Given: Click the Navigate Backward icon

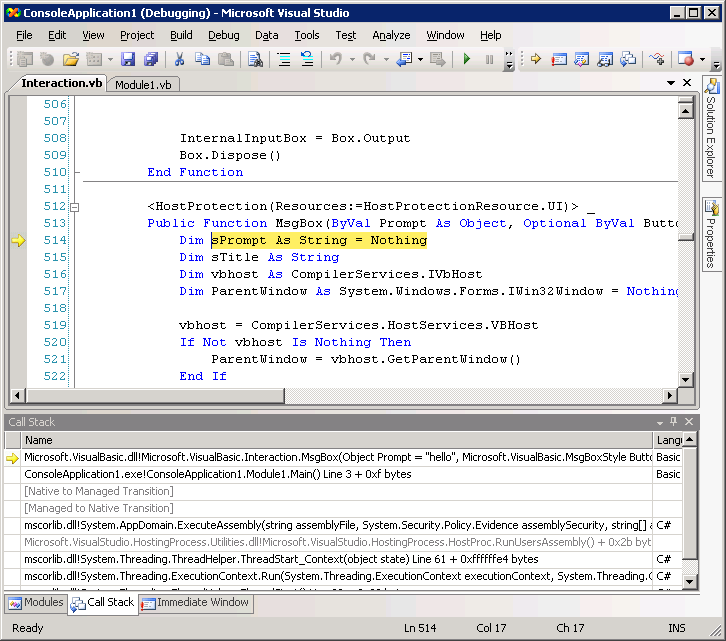Looking at the screenshot, I should 404,59.
